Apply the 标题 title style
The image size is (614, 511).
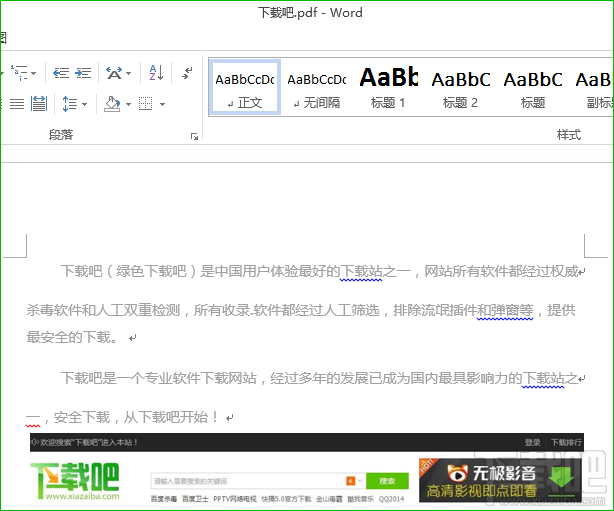(533, 87)
